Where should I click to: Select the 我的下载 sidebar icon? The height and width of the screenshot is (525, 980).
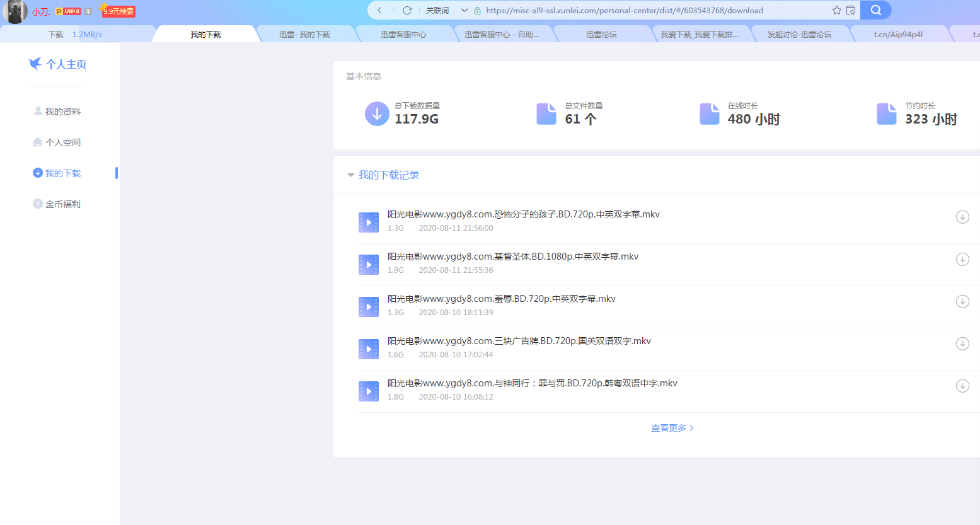click(38, 173)
